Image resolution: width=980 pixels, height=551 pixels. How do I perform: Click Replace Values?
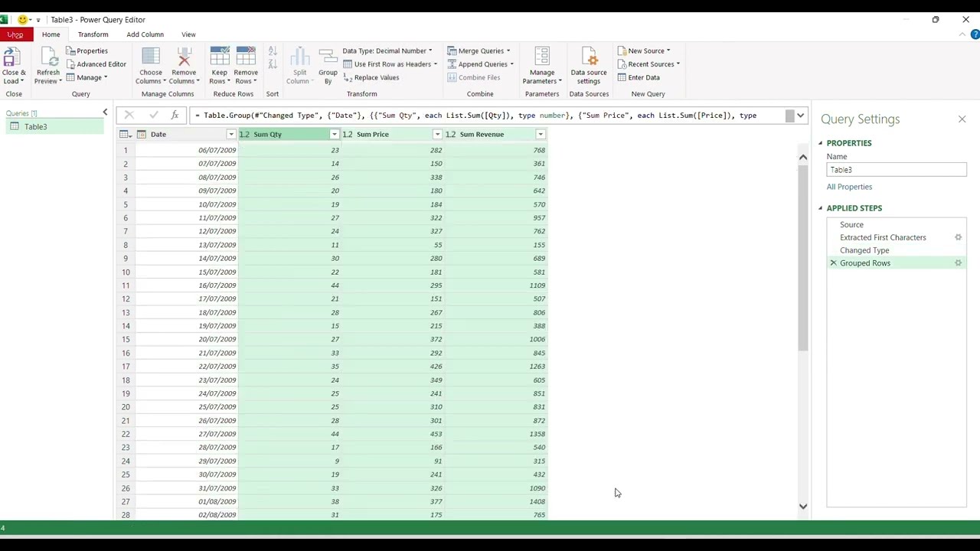point(371,77)
